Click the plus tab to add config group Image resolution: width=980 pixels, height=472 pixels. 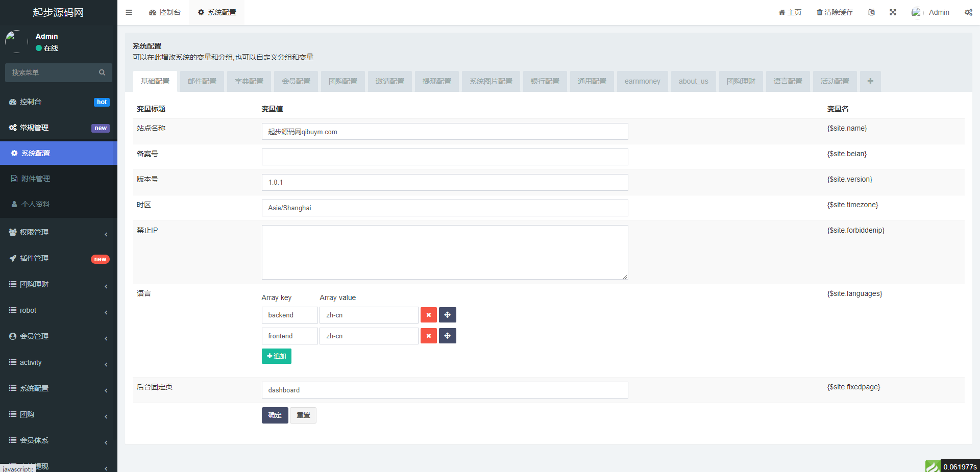click(x=870, y=81)
